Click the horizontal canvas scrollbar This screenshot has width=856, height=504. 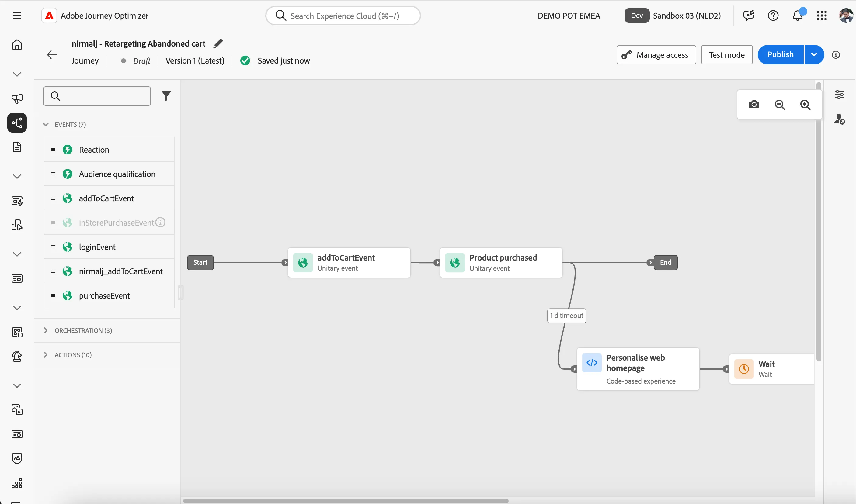click(x=346, y=501)
